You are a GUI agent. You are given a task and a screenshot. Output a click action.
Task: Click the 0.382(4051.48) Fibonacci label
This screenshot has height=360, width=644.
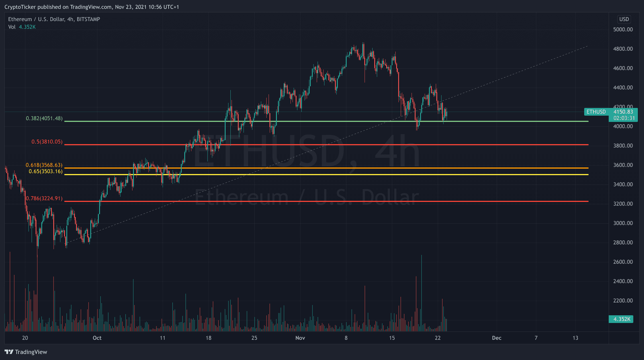coord(44,118)
